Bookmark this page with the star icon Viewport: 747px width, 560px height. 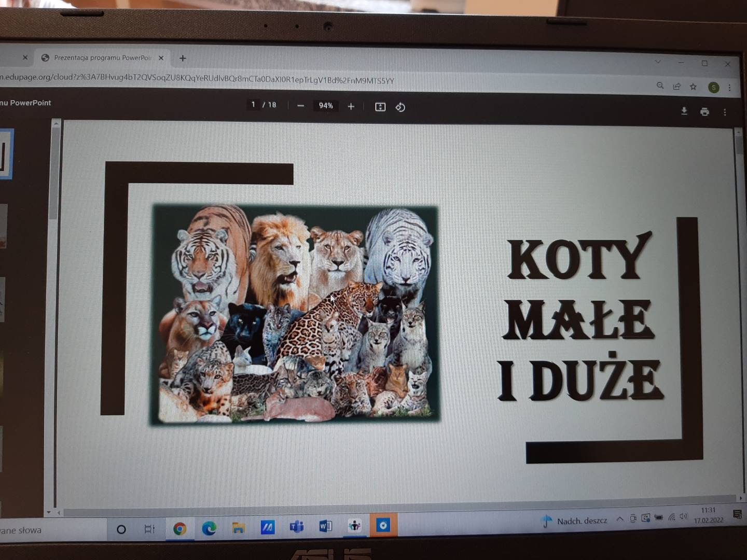pos(693,87)
